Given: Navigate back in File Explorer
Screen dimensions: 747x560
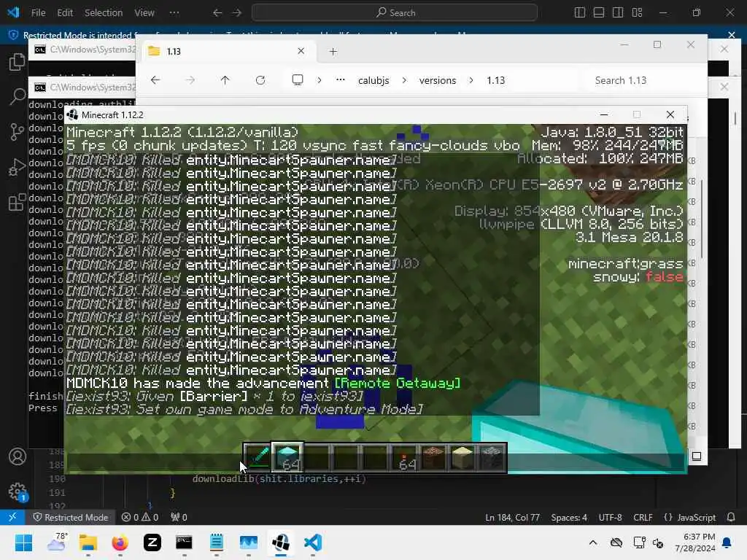Looking at the screenshot, I should point(155,80).
